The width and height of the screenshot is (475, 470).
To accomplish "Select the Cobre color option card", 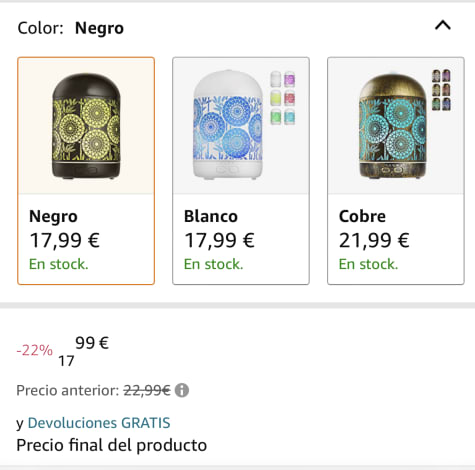I will pos(396,171).
